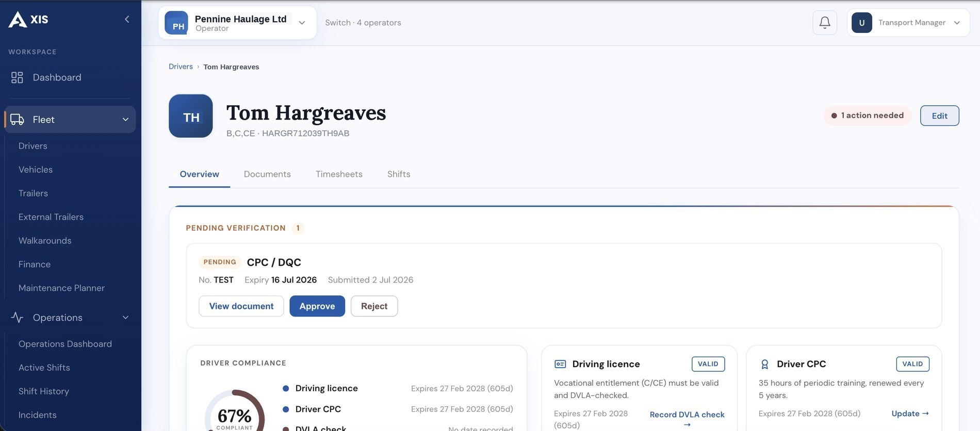Click the Submitted 2 Jul 2026 text
Screen dimensions: 980x431
pos(371,280)
